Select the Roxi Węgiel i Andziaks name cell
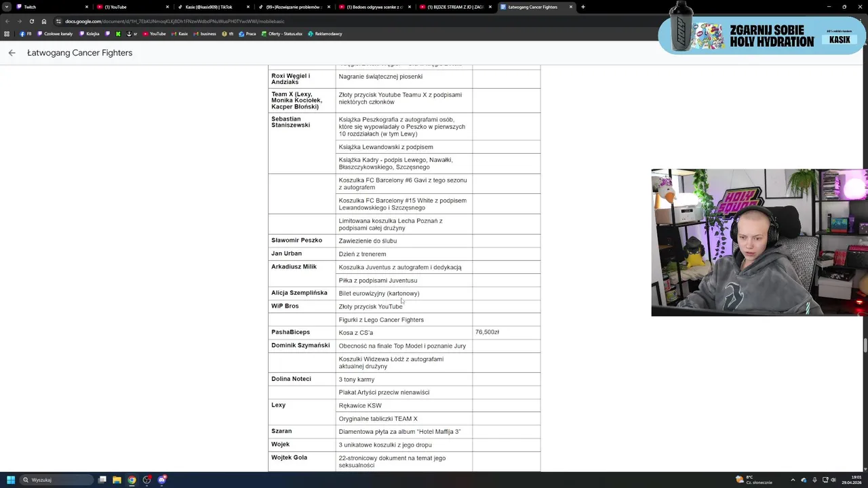 (302, 79)
